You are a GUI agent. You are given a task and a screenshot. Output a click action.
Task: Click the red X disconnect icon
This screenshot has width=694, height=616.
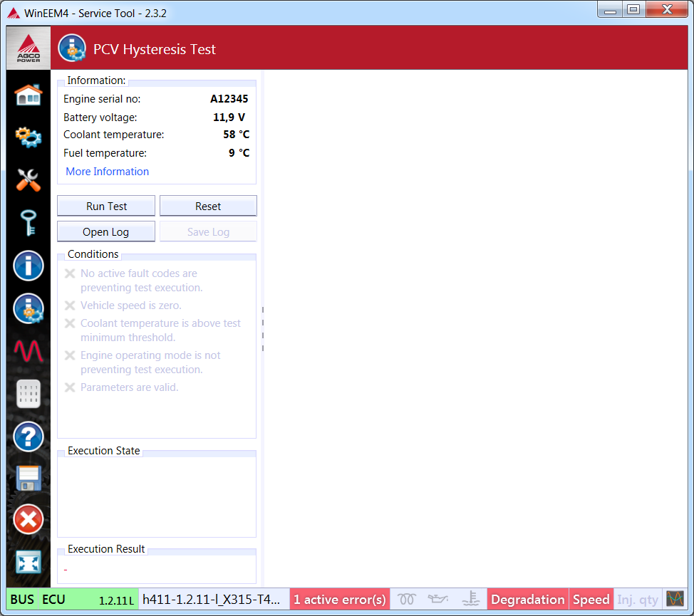pos(29,519)
